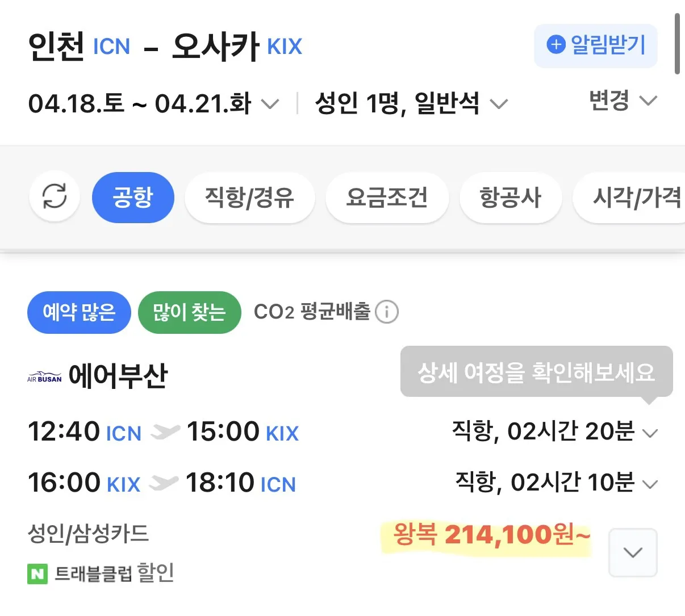
Task: Click the outbound flight airplane icon
Action: 165,432
